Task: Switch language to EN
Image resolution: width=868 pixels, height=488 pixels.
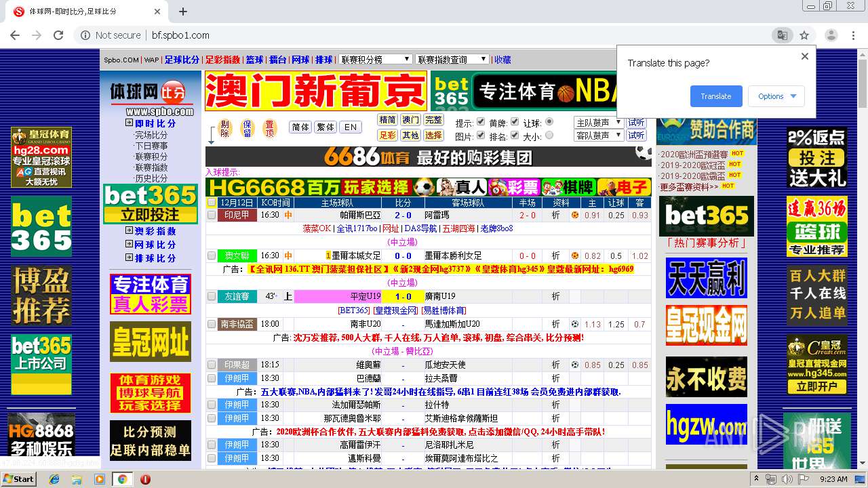Action: [350, 127]
